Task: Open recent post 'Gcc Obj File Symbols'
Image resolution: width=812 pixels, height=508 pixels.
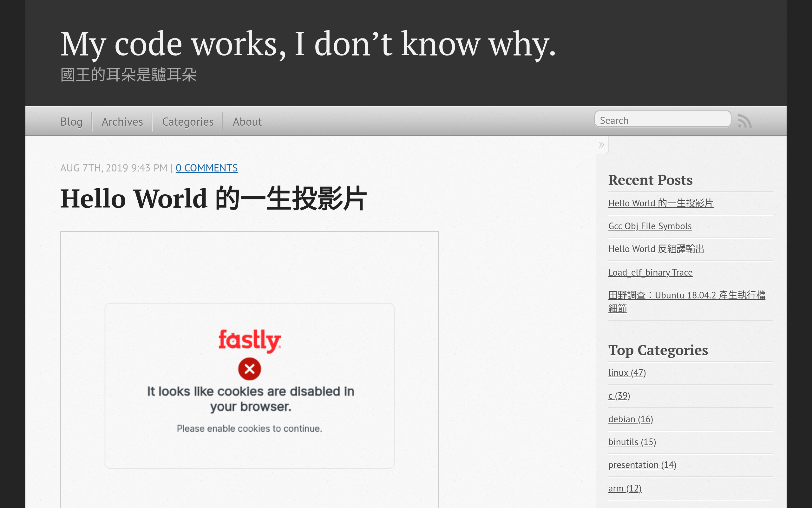Action: point(650,226)
